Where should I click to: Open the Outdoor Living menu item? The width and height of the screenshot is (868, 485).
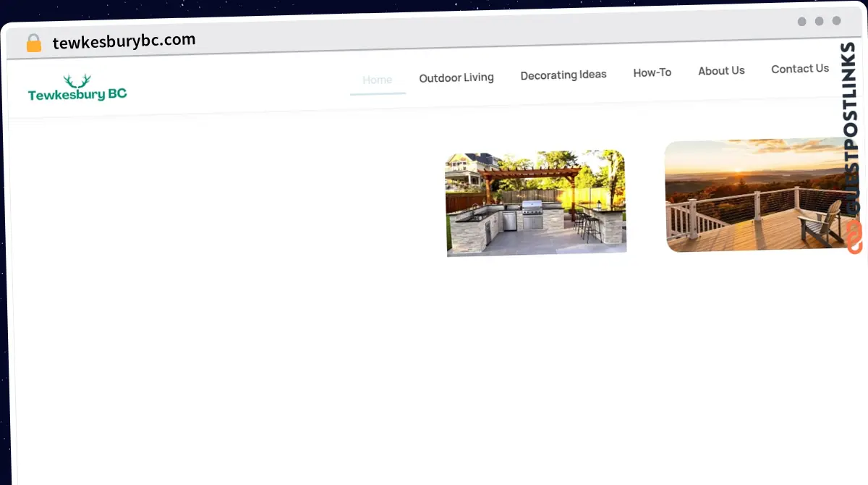[456, 77]
